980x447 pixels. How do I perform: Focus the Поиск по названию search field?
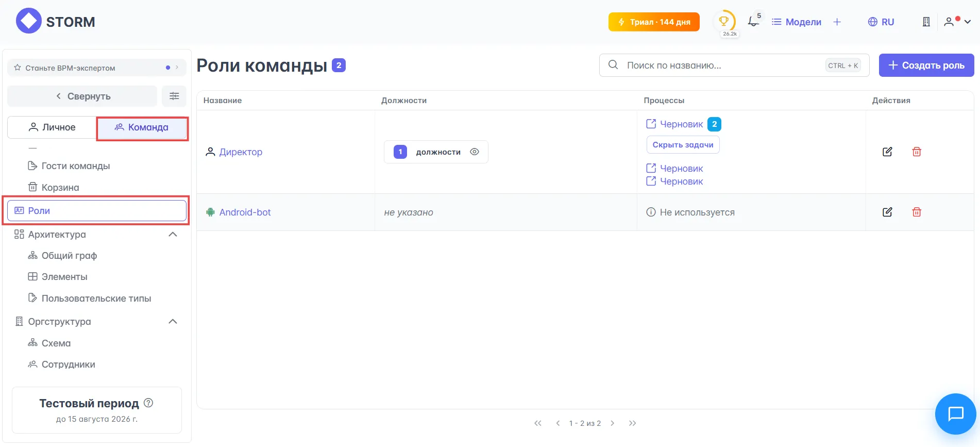(721, 65)
